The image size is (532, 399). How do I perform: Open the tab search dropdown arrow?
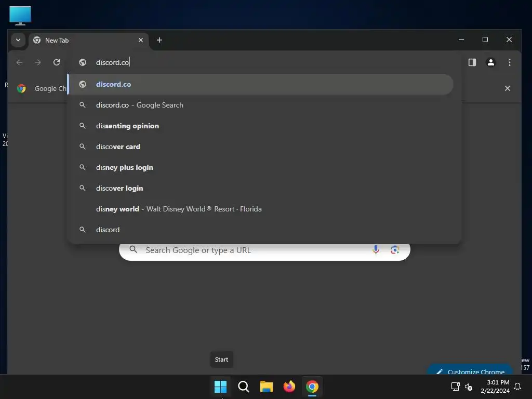(18, 40)
